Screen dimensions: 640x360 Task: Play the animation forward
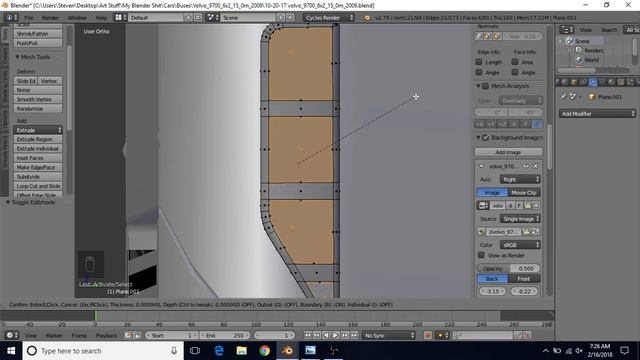pos(336,335)
